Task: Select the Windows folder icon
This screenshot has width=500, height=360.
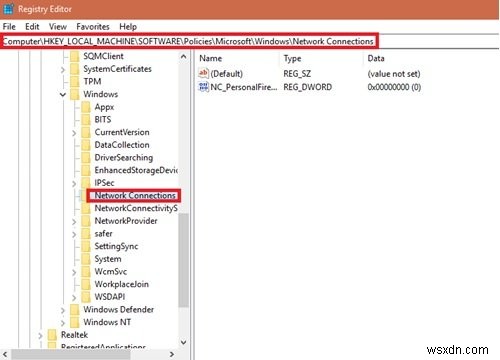Action: point(75,94)
